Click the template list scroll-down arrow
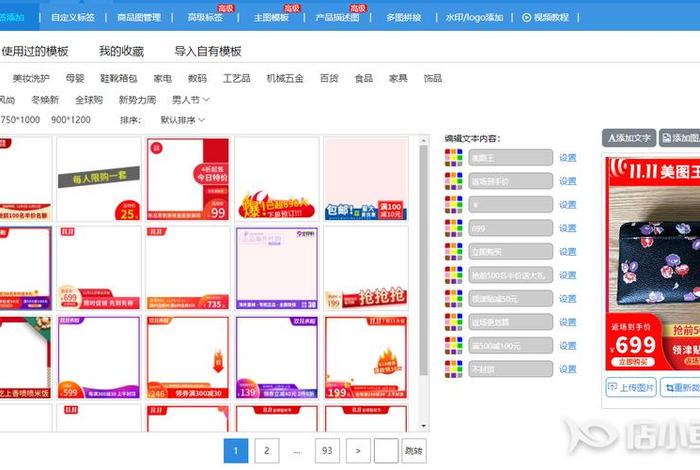Screen dimensions: 700x470 click(x=423, y=426)
